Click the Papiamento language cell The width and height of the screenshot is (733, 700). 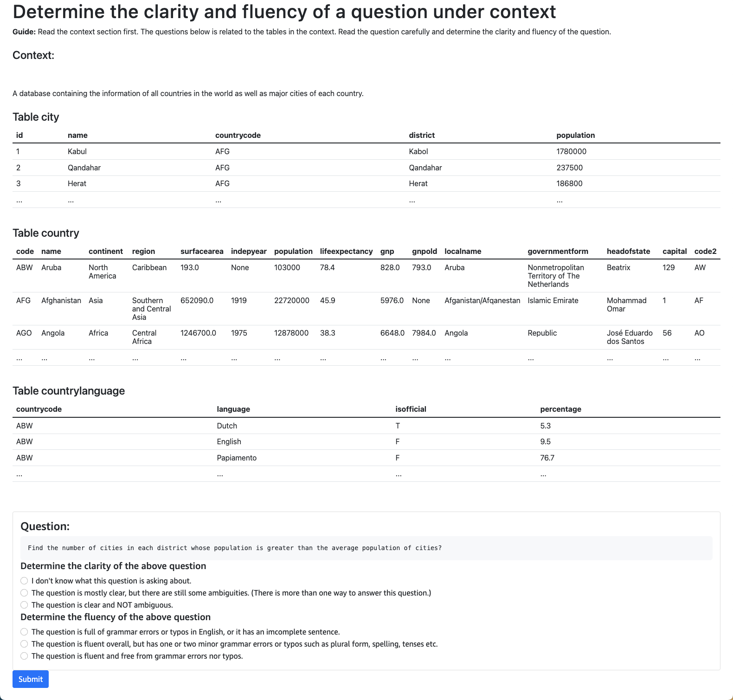pyautogui.click(x=237, y=458)
